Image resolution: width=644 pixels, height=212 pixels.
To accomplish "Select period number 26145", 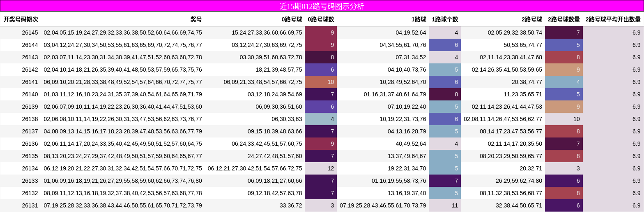I will (30, 33).
